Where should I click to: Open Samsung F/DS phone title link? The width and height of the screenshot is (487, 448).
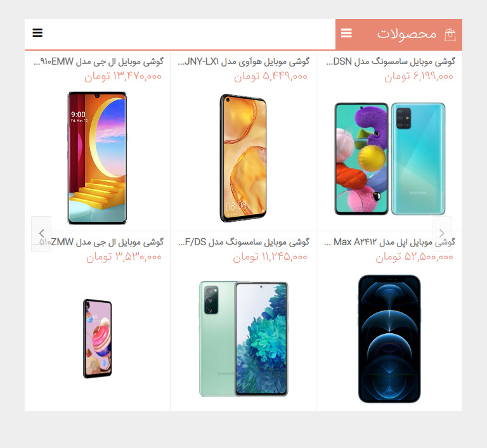click(x=243, y=242)
